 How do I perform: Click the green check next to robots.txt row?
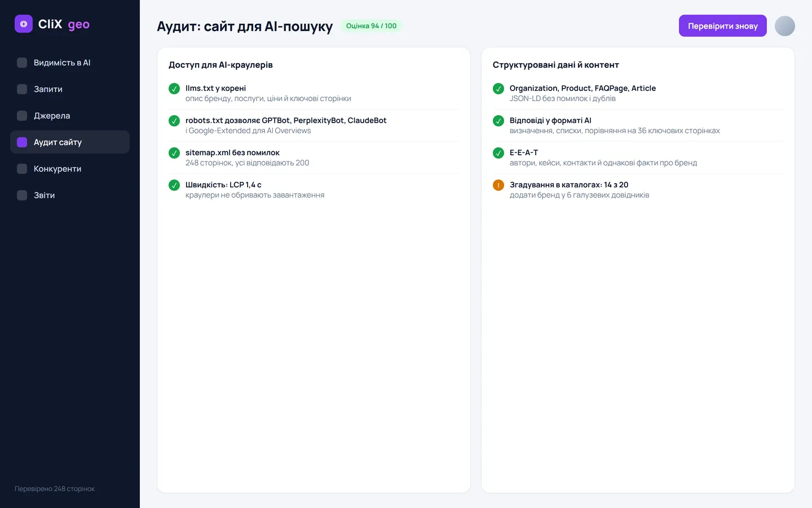174,121
